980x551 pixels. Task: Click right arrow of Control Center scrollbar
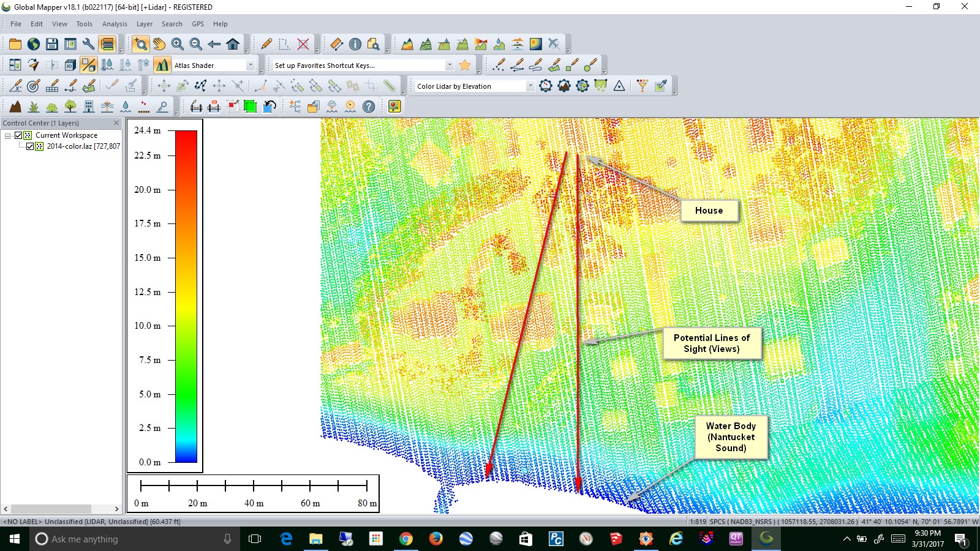117,509
